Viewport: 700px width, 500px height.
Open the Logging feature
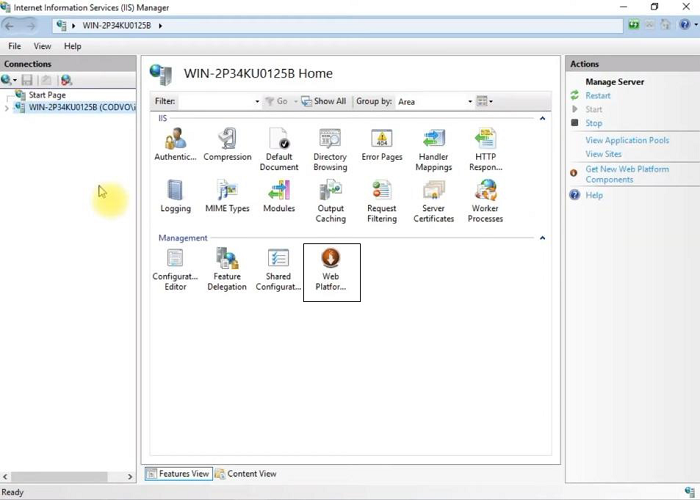pos(175,196)
